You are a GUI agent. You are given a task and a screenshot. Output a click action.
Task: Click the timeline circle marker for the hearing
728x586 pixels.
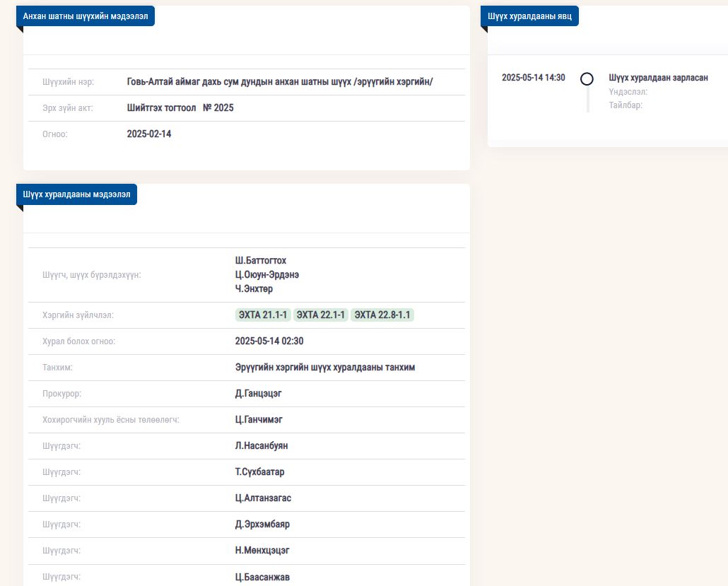point(587,78)
